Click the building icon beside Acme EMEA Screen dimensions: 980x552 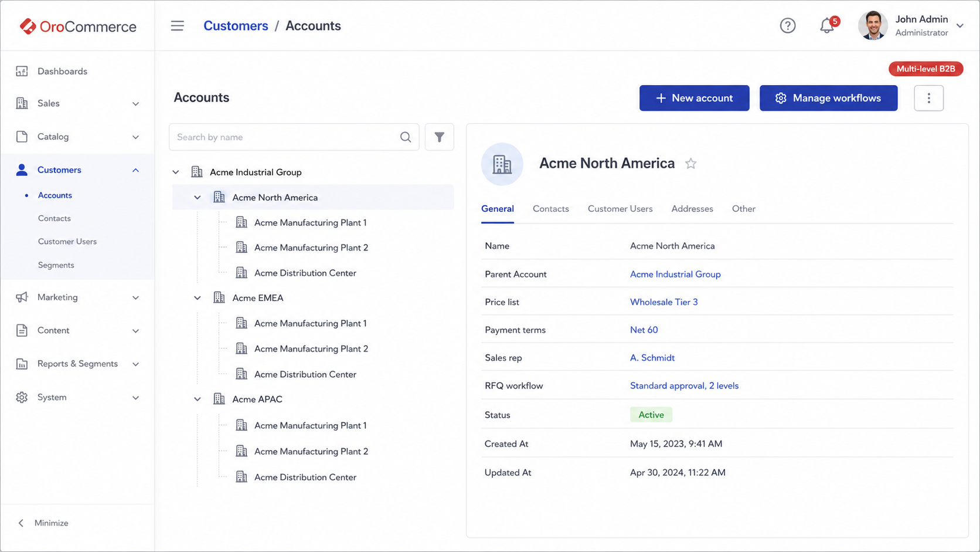click(219, 297)
